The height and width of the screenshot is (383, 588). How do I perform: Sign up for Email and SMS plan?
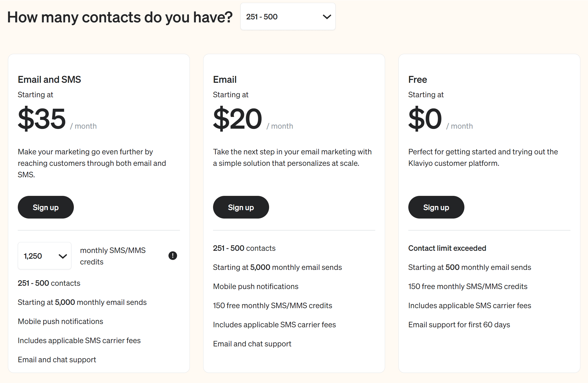click(46, 207)
